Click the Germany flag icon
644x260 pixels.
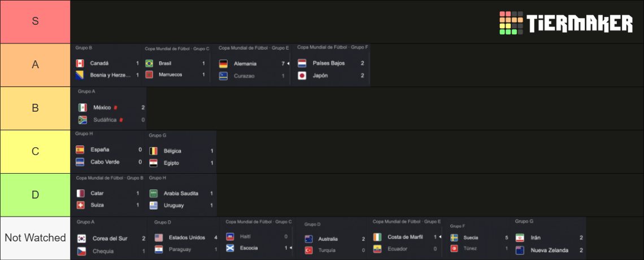[x=224, y=64]
